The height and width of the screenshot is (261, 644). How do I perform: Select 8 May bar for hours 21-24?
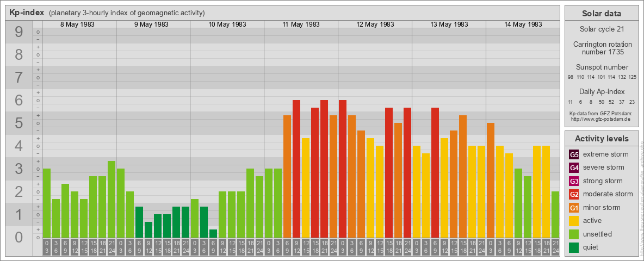click(112, 200)
